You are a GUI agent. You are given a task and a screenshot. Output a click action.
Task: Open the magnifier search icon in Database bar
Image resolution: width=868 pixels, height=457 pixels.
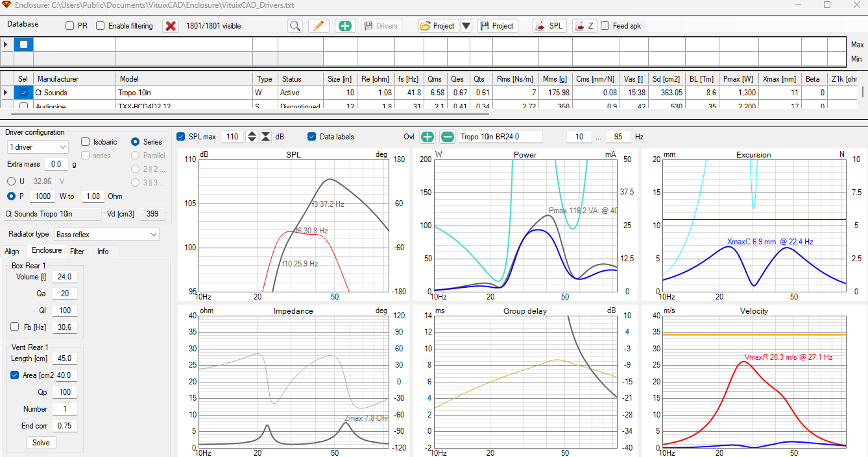coord(295,26)
